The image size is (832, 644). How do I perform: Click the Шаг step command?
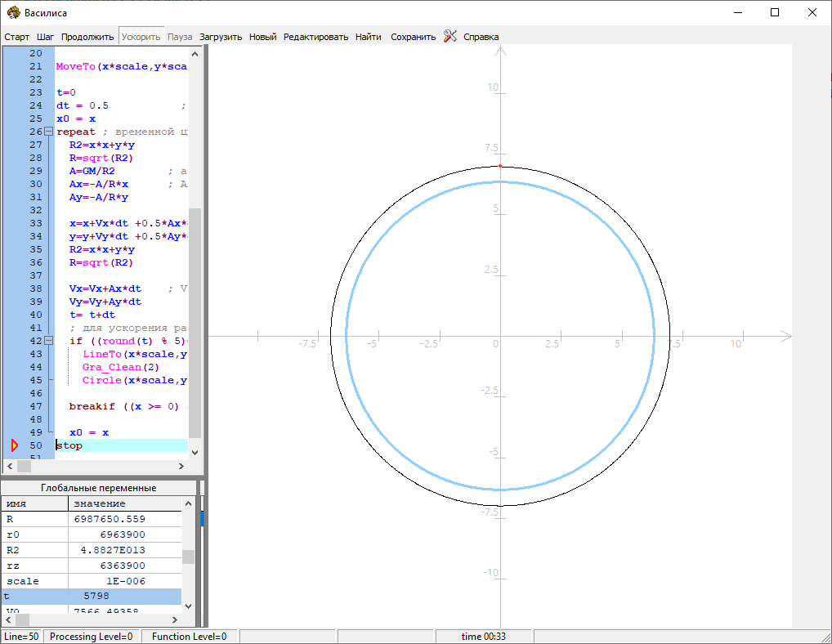(x=46, y=37)
